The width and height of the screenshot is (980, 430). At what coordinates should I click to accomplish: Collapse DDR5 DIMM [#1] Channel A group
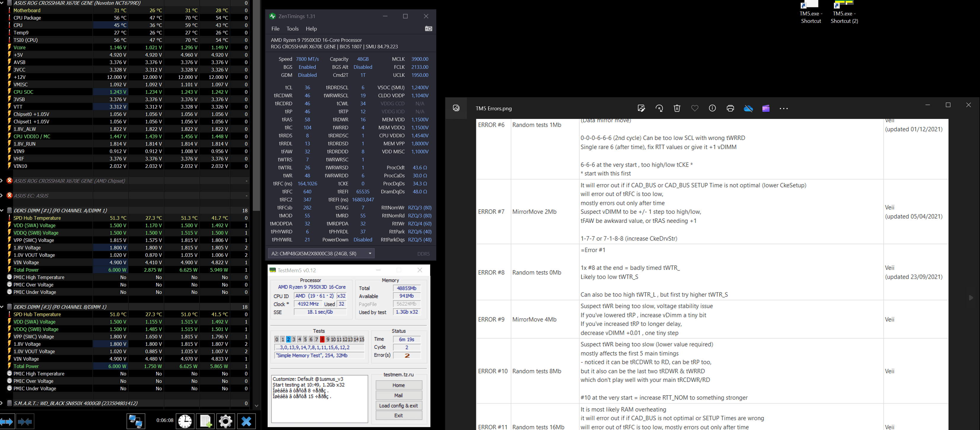2,211
